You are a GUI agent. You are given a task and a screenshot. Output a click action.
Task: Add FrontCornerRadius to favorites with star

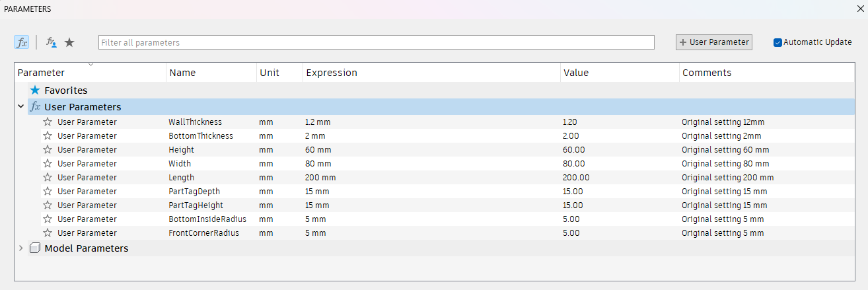[x=48, y=233]
